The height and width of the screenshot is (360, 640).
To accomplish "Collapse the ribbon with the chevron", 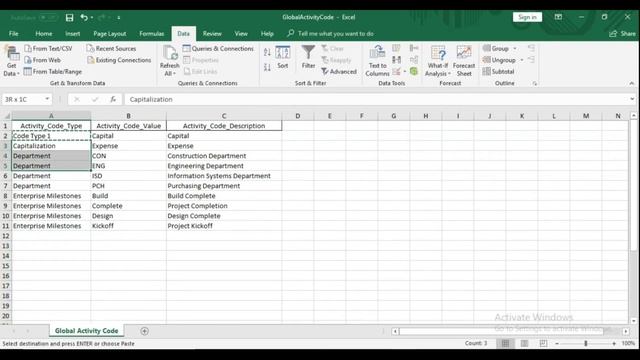I will click(631, 83).
